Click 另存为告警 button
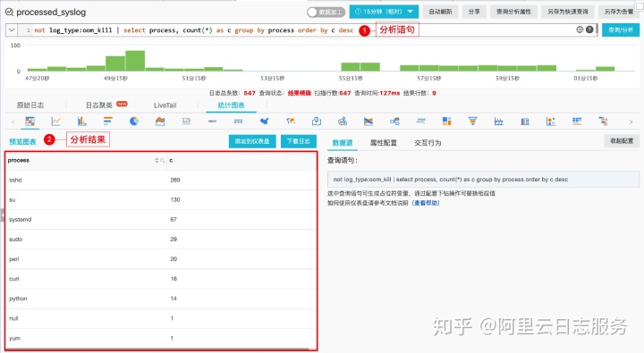This screenshot has width=644, height=353. coord(619,12)
